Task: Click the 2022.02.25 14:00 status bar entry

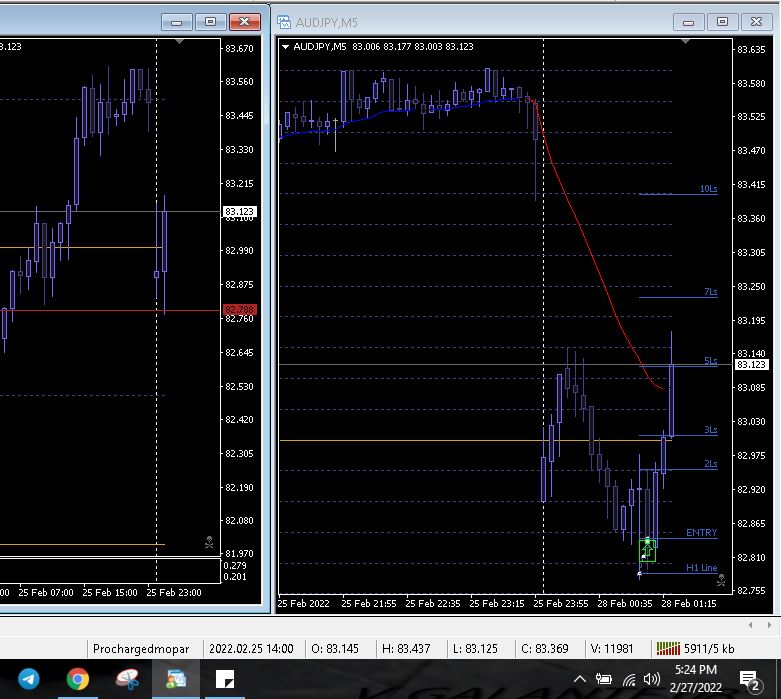Action: pyautogui.click(x=251, y=649)
